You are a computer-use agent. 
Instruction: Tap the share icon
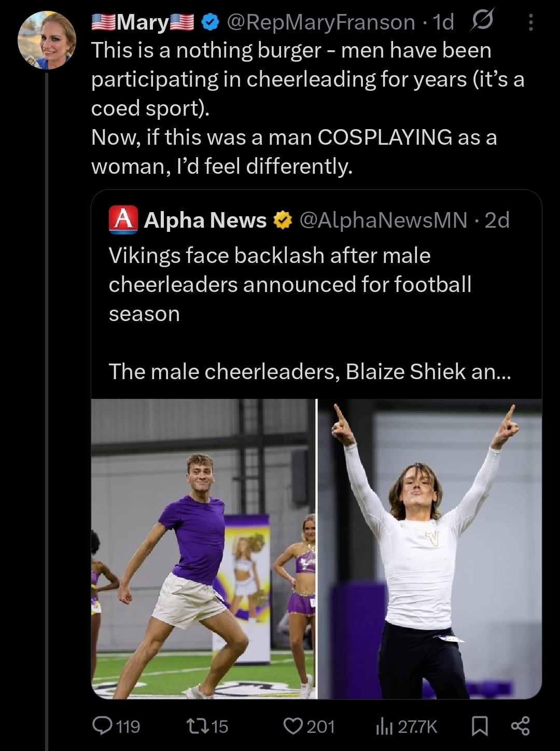(x=520, y=726)
